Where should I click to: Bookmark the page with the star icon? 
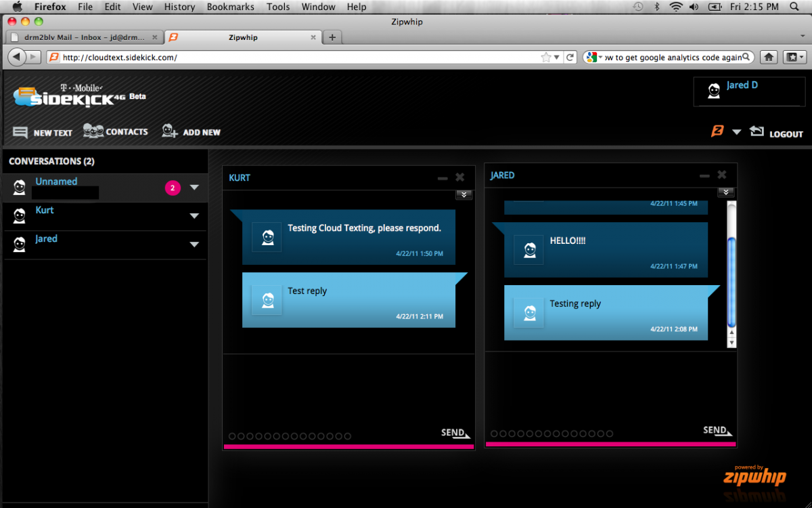click(546, 58)
